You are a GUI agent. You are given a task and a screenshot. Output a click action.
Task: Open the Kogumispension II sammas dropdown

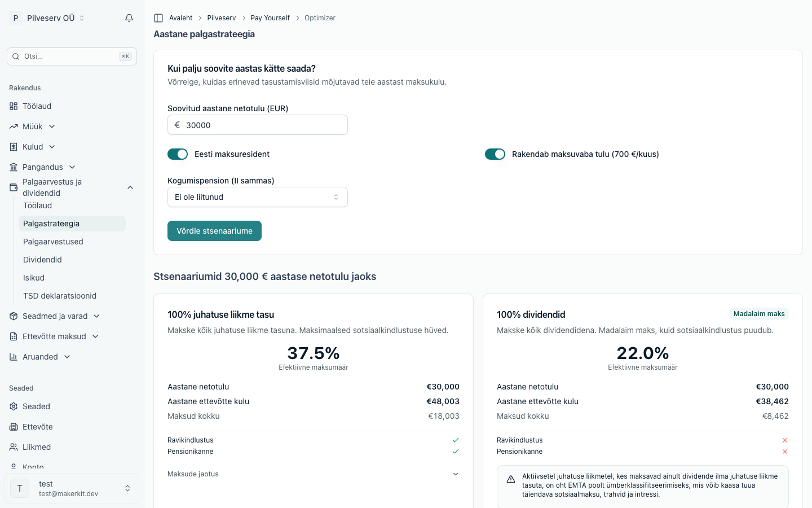click(x=258, y=197)
